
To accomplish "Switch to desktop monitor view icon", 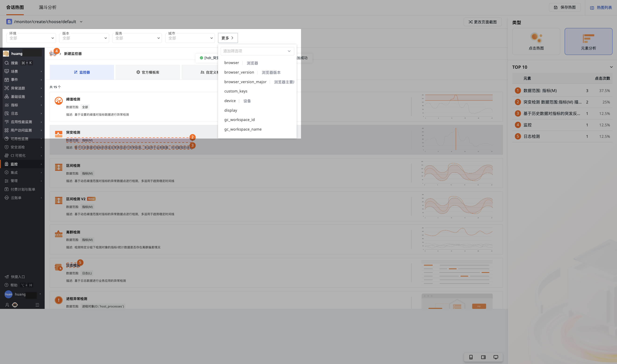I will tap(496, 357).
